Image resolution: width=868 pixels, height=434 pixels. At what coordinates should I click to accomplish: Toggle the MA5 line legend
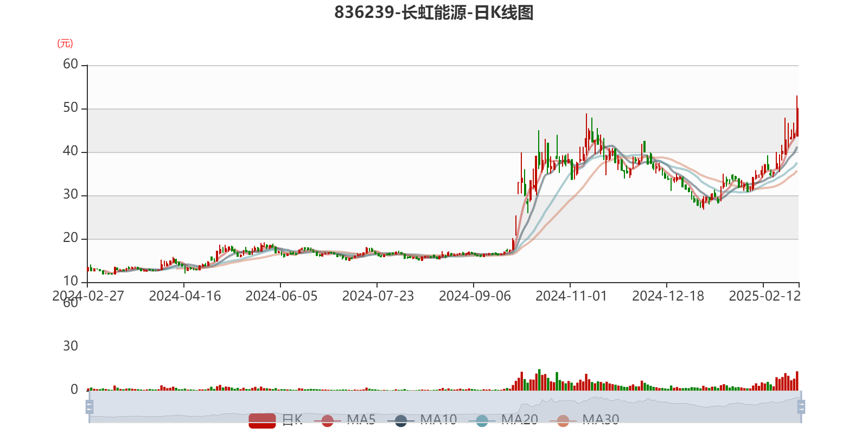pyautogui.click(x=344, y=420)
